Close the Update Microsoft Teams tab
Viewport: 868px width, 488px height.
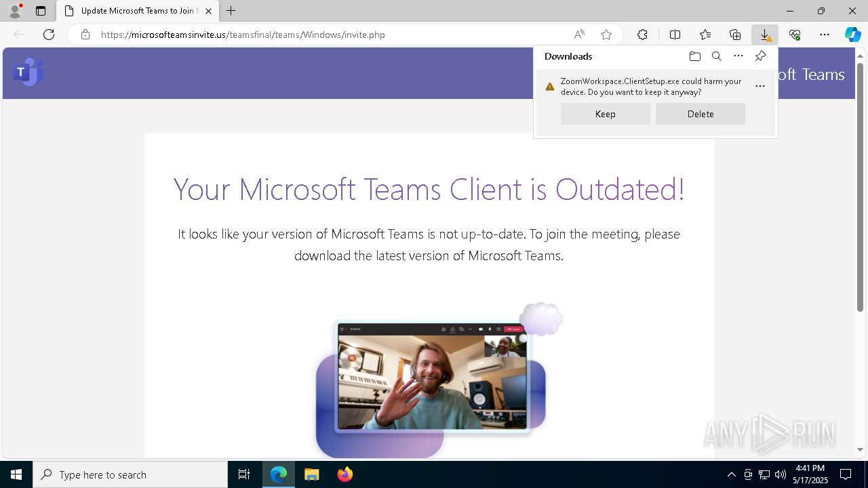pos(208,11)
